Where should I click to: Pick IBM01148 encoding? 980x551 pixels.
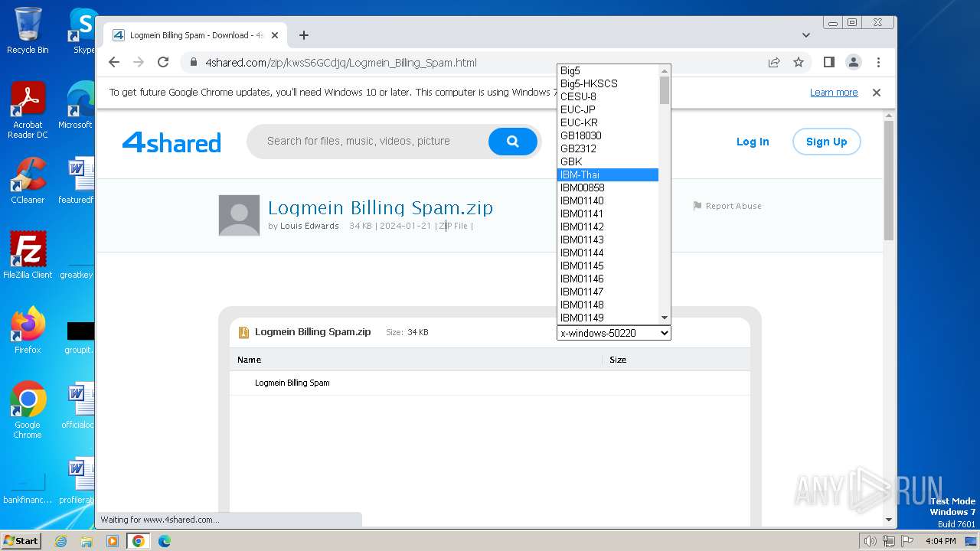pyautogui.click(x=608, y=305)
